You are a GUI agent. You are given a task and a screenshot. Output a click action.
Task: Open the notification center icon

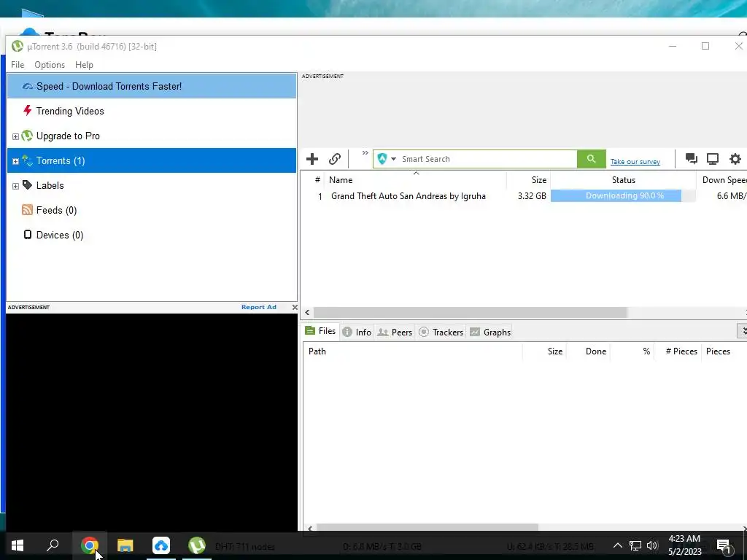[724, 545]
